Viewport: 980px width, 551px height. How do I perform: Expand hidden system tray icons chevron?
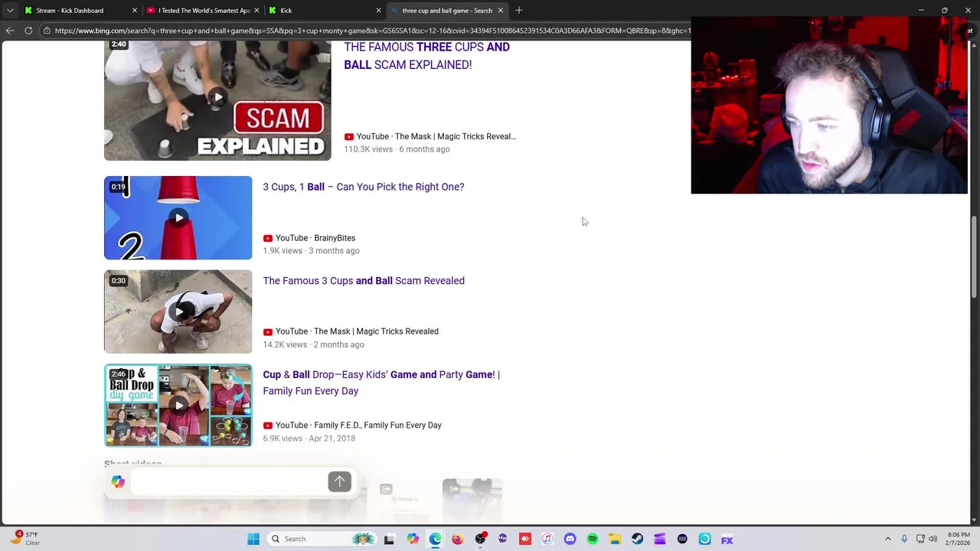click(x=888, y=539)
